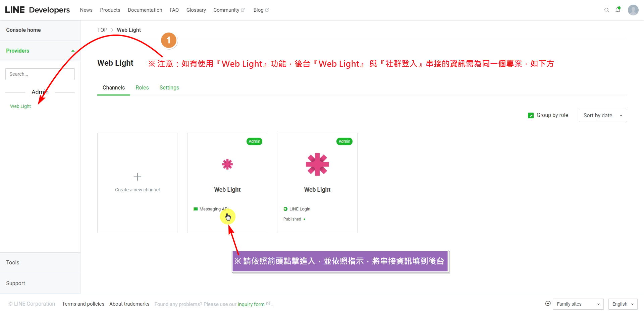Open the user profile avatar
Image resolution: width=644 pixels, height=314 pixels.
pos(633,10)
